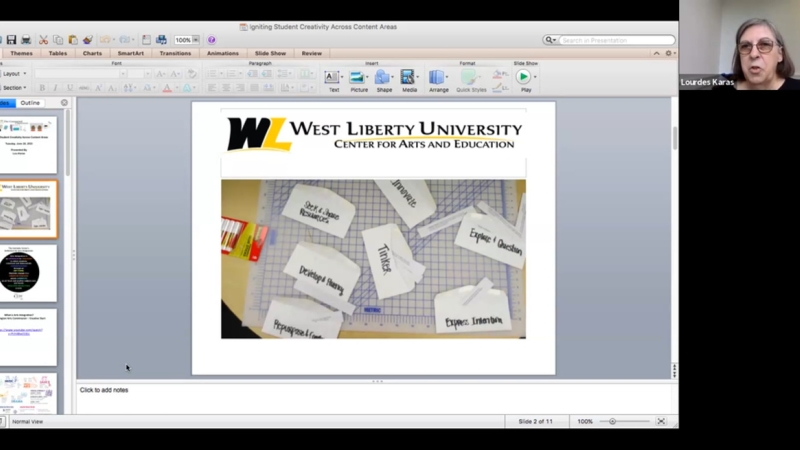The height and width of the screenshot is (450, 800).
Task: Switch to the Transitions tab
Action: (175, 53)
